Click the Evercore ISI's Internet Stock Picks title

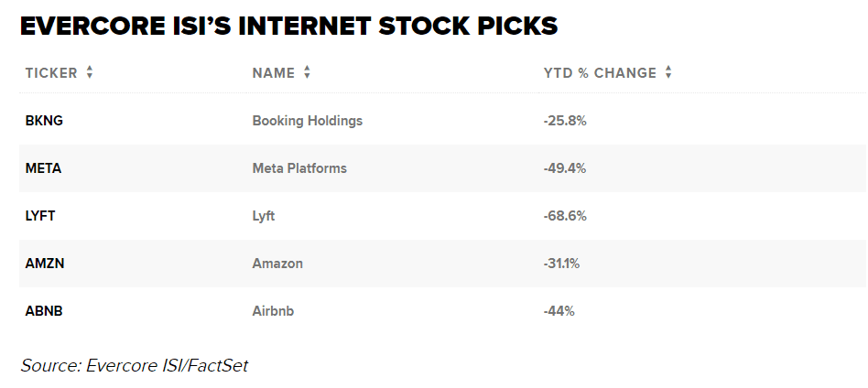coord(288,27)
